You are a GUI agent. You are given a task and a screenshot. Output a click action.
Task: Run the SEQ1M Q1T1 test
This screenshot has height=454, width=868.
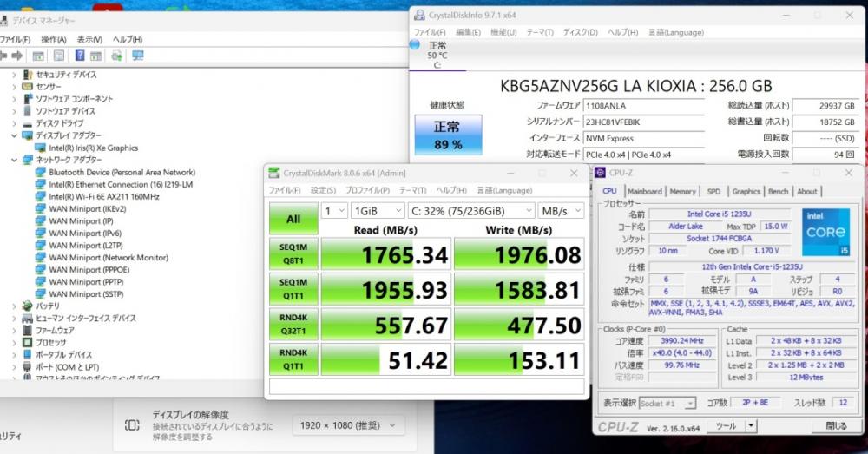(293, 288)
